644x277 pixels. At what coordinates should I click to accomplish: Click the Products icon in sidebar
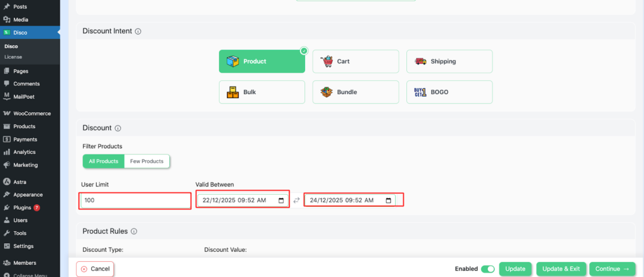(x=6, y=126)
